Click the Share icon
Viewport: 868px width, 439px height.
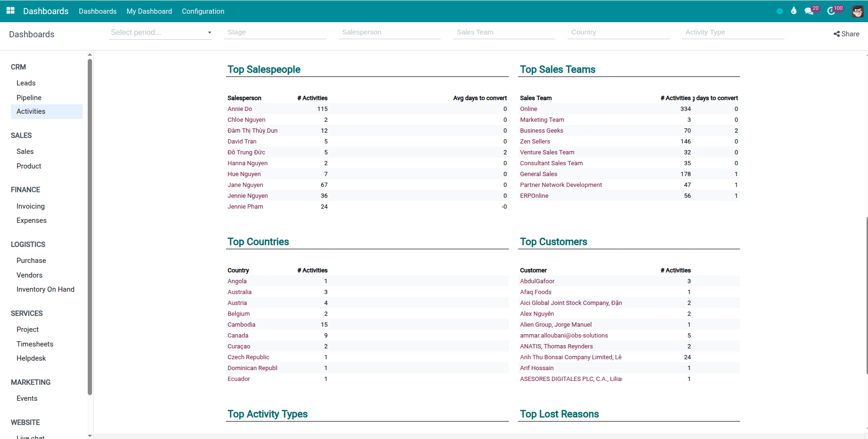838,34
